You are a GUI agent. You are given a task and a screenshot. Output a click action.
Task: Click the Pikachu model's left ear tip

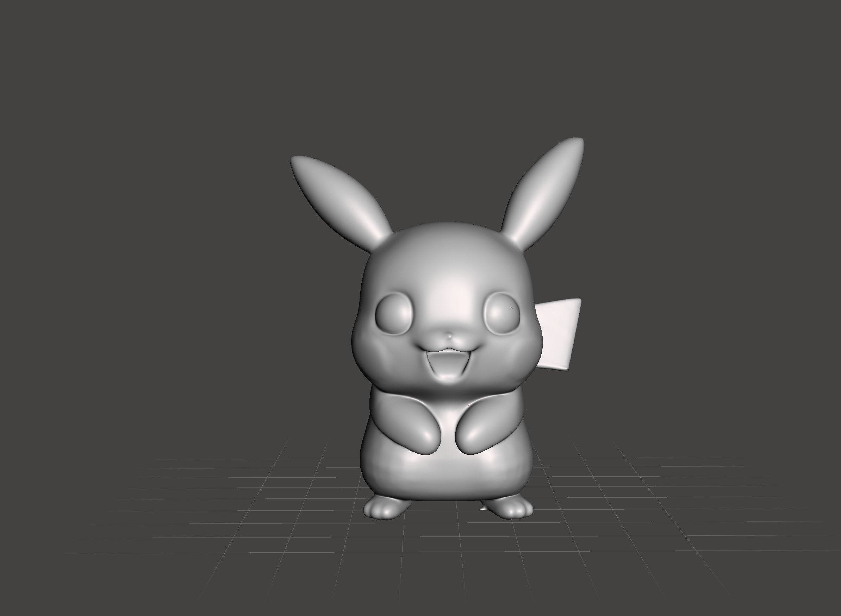[299, 163]
